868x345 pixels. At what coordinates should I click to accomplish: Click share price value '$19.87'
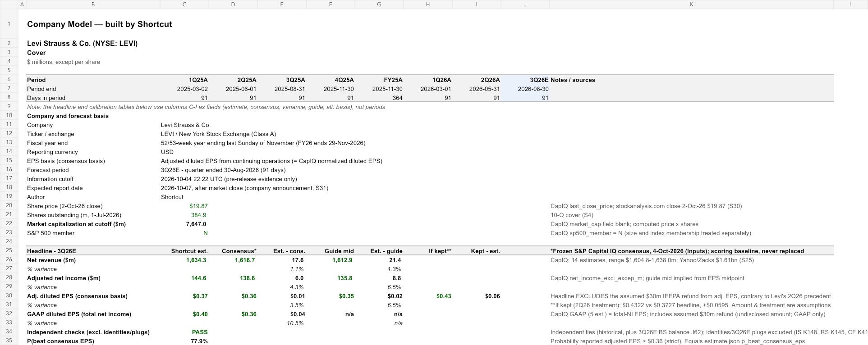coord(198,206)
